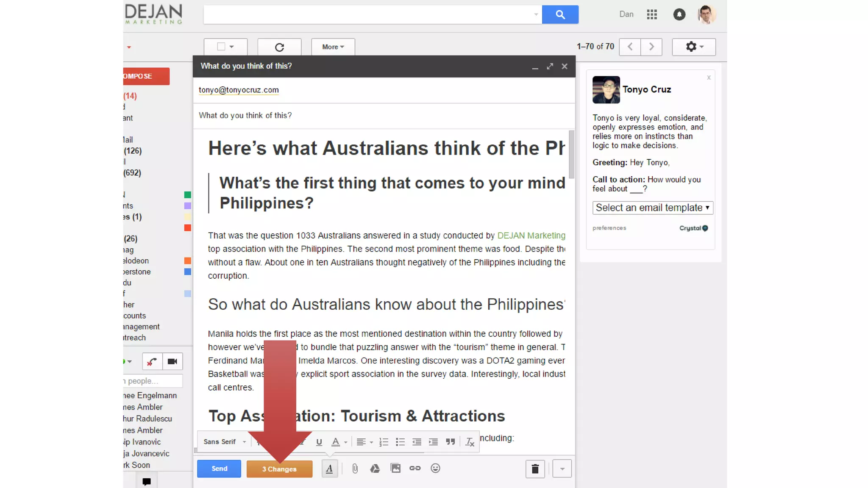Discard the draft with trash icon
868x488 pixels.
click(x=535, y=469)
